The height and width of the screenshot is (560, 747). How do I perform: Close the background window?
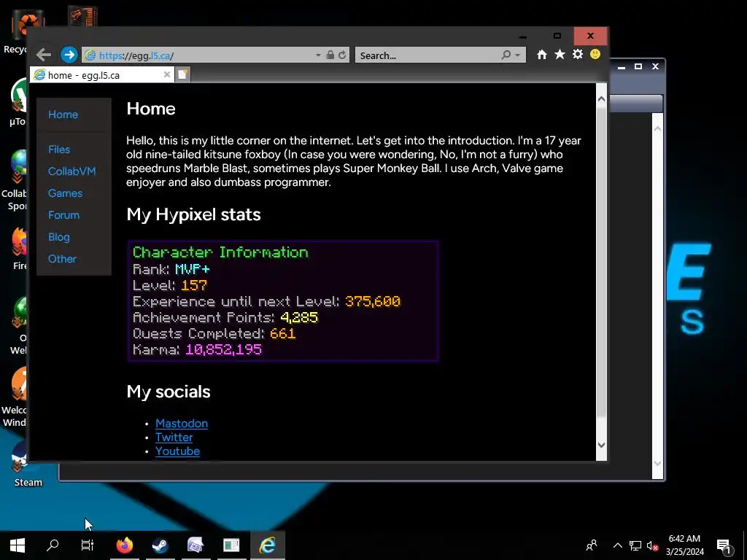[656, 66]
